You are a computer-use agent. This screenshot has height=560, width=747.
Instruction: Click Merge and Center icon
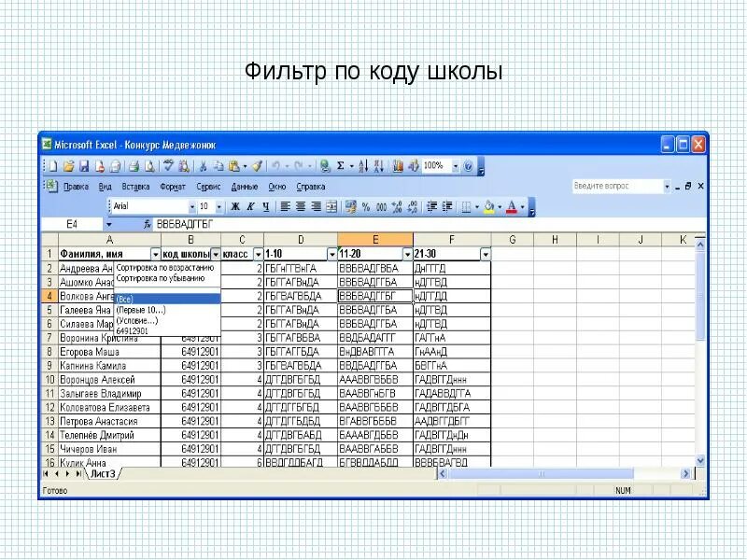[x=331, y=206]
